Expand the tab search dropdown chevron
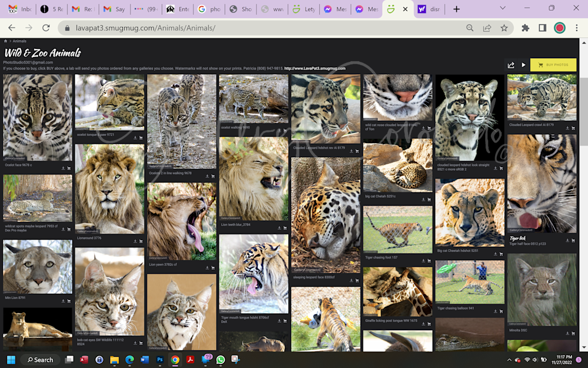The height and width of the screenshot is (368, 588). pyautogui.click(x=502, y=8)
